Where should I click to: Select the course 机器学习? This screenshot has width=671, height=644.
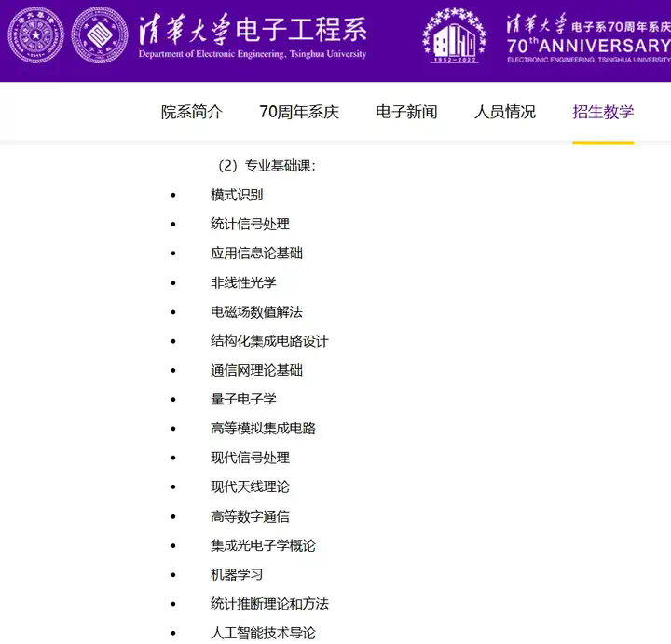[237, 574]
